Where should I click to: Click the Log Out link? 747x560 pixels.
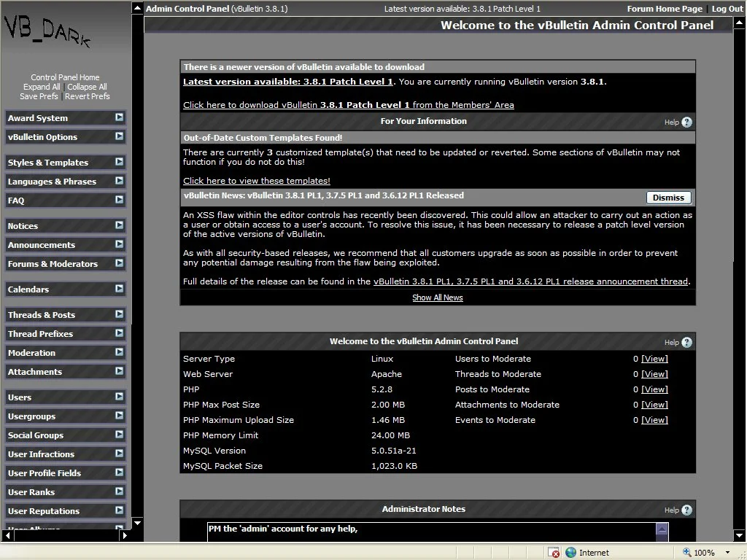[727, 9]
